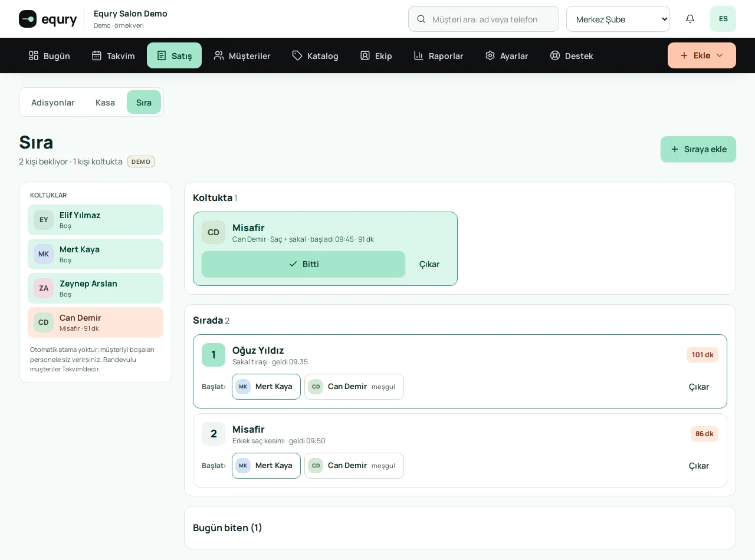Click the Takvim calendar icon
This screenshot has width=755, height=560.
97,55
